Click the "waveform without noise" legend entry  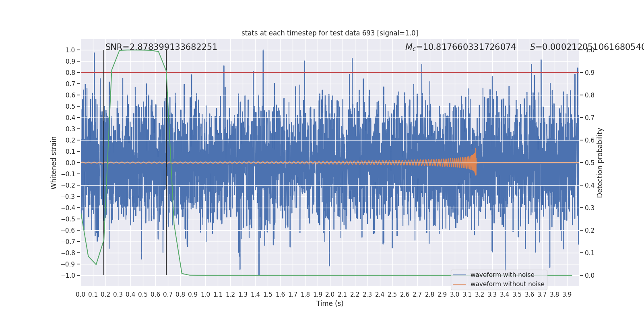point(508,284)
